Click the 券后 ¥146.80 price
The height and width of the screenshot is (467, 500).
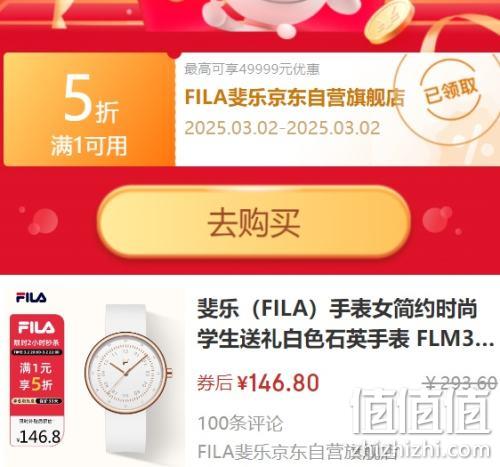tap(258, 383)
